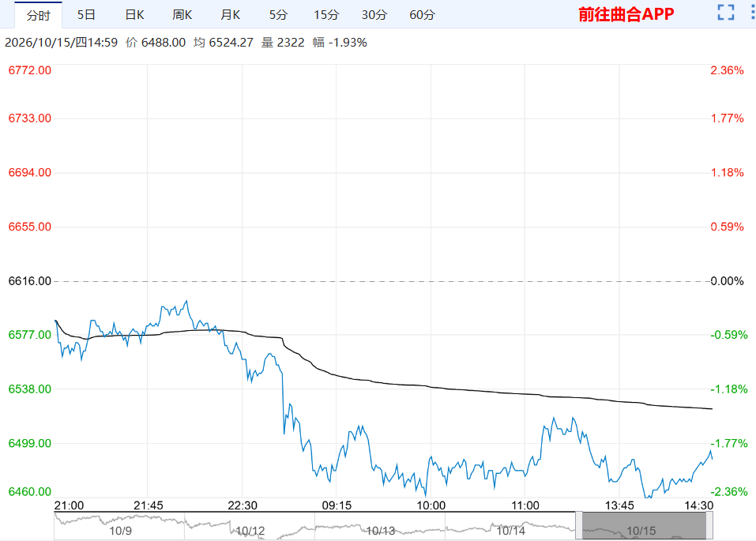The height and width of the screenshot is (541, 756).
Task: Jump to 10/14 in navigator strip
Action: pos(510,531)
